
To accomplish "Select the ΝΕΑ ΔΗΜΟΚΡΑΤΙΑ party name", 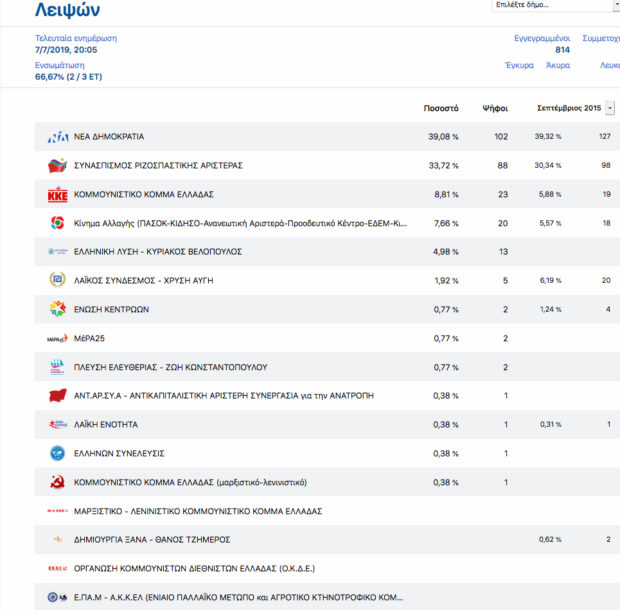I will [109, 137].
